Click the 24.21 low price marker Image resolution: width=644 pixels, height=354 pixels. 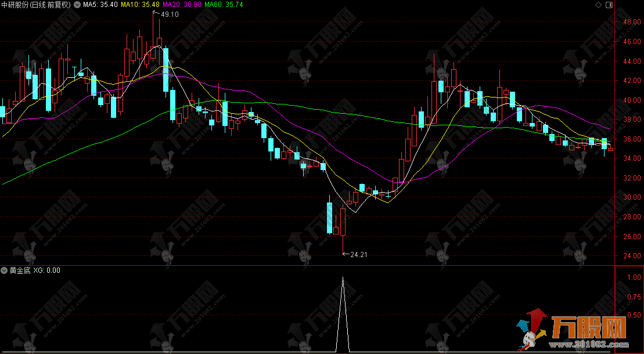point(358,255)
